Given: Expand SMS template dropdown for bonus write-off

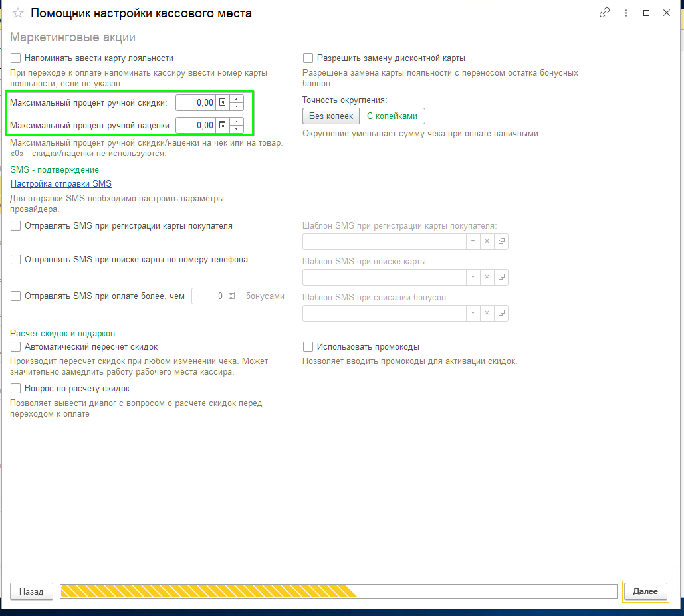Looking at the screenshot, I should point(472,313).
